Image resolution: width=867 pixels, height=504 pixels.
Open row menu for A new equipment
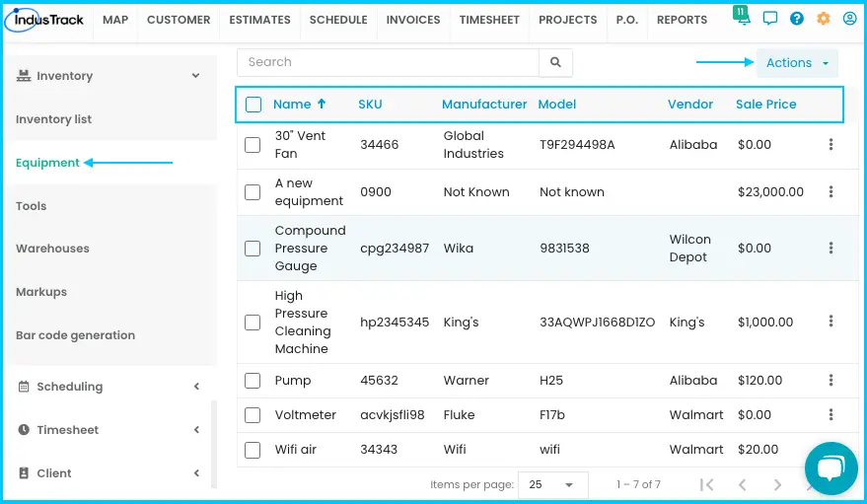point(831,191)
